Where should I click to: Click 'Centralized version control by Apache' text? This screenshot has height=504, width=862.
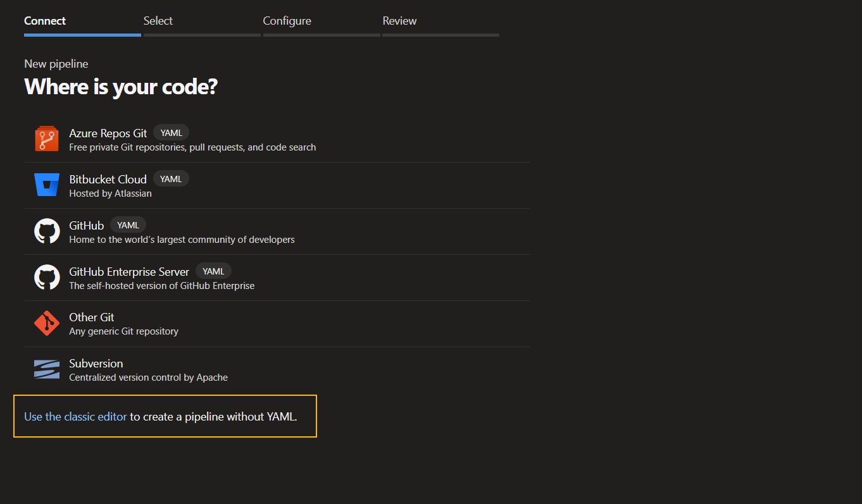148,378
